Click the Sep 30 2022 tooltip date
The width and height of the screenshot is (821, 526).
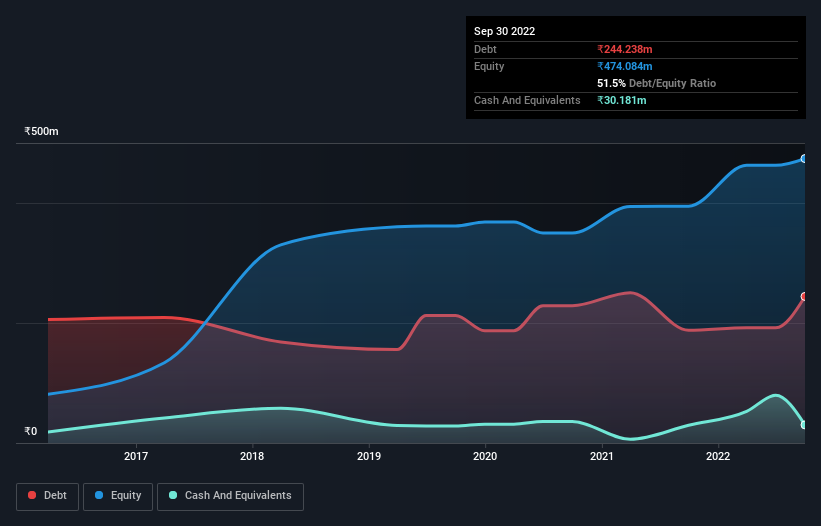pos(504,31)
